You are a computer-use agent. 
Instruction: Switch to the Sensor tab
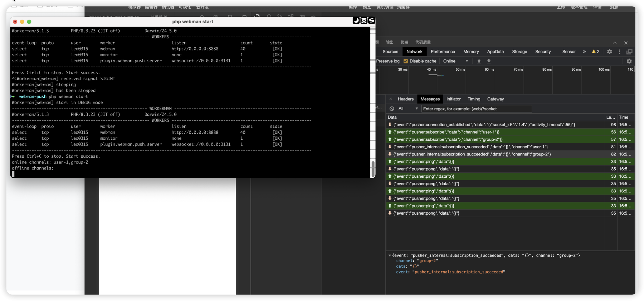pyautogui.click(x=569, y=52)
